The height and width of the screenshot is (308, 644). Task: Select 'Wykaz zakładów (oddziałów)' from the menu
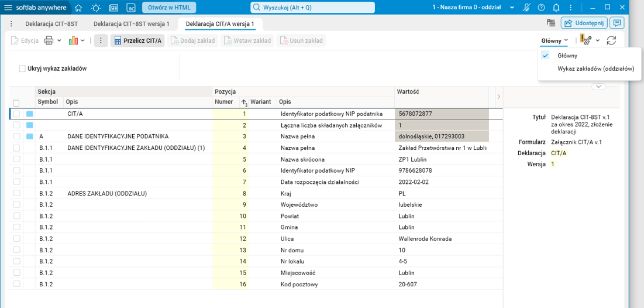595,69
